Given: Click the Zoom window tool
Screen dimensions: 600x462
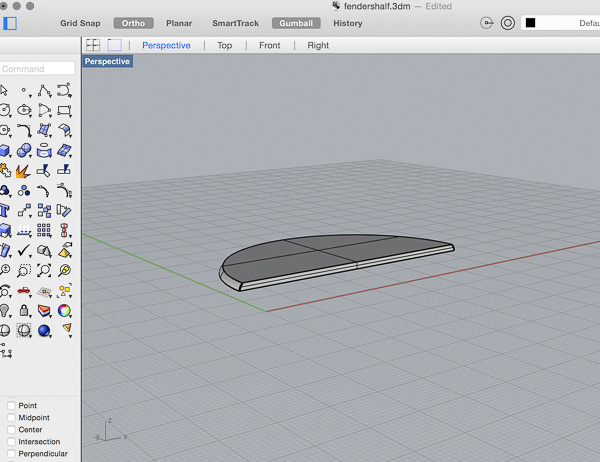Looking at the screenshot, I should [24, 270].
